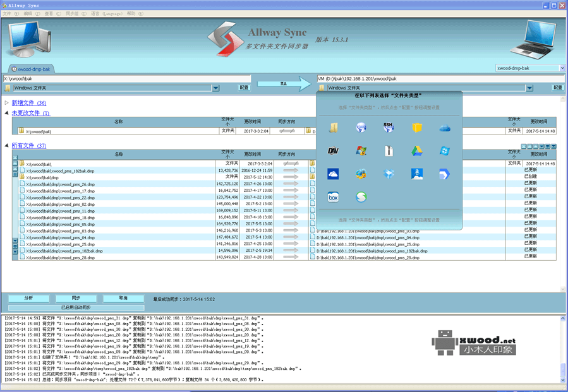The height and width of the screenshot is (392, 568).
Task: Open 查看 menu
Action: (53, 14)
